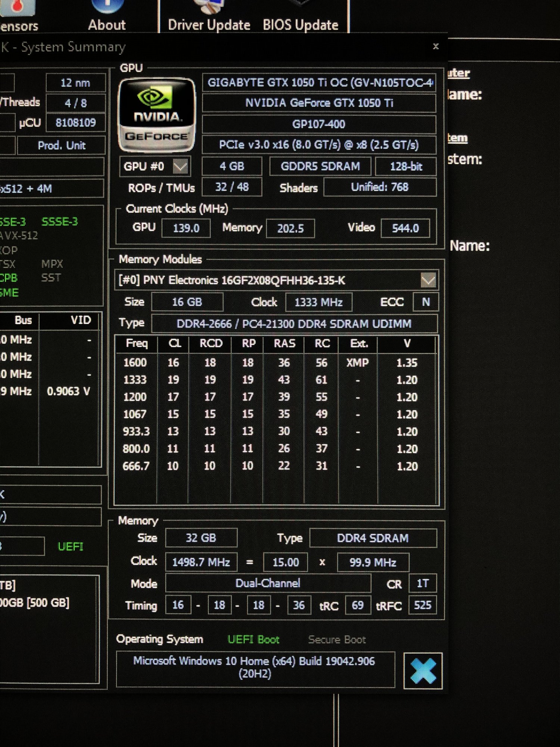Click the CR value 1T
This screenshot has width=560, height=747.
pyautogui.click(x=423, y=583)
